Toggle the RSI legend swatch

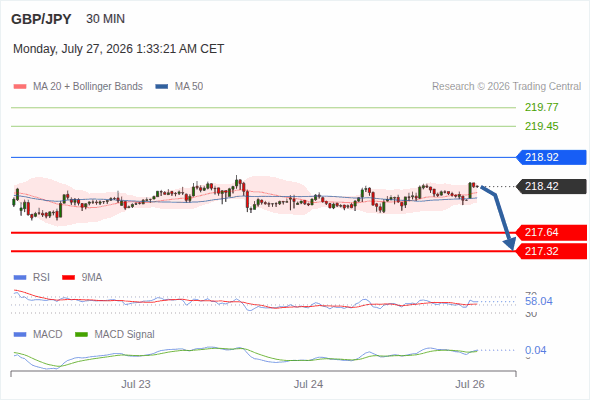pos(20,278)
